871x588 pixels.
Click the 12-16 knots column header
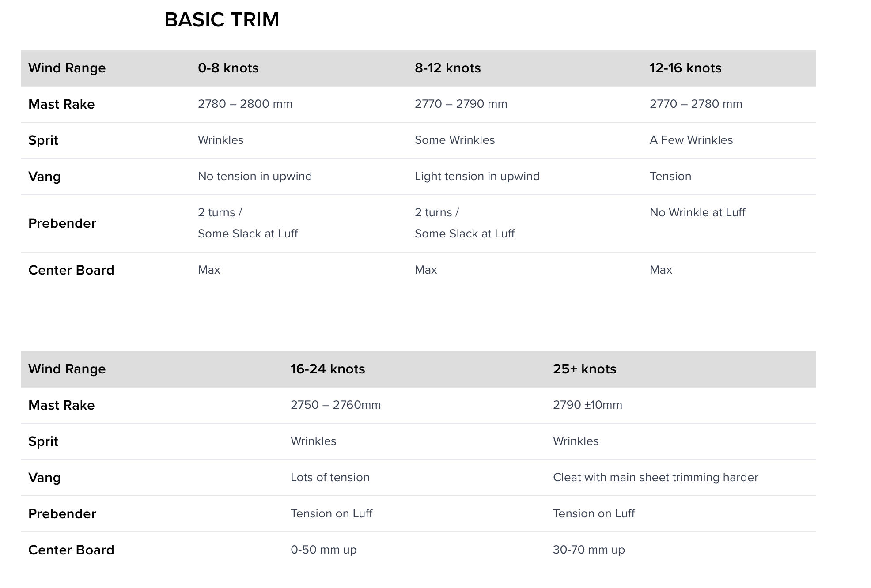click(685, 68)
